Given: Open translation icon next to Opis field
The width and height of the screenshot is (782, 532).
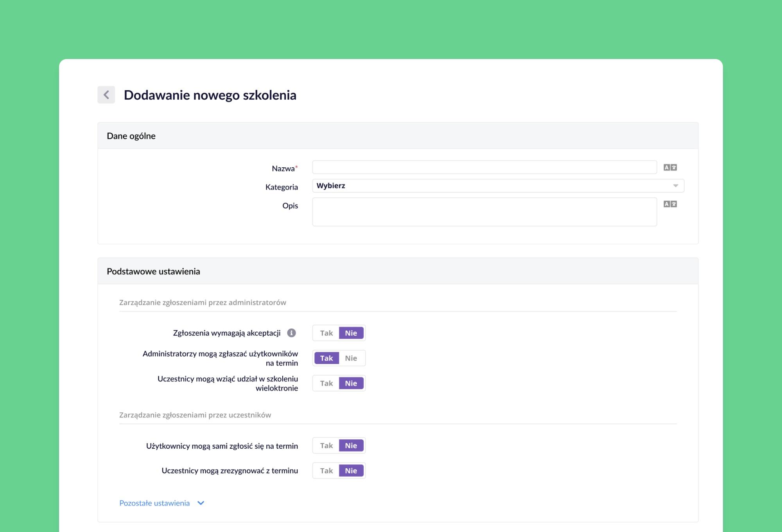Looking at the screenshot, I should [x=670, y=204].
